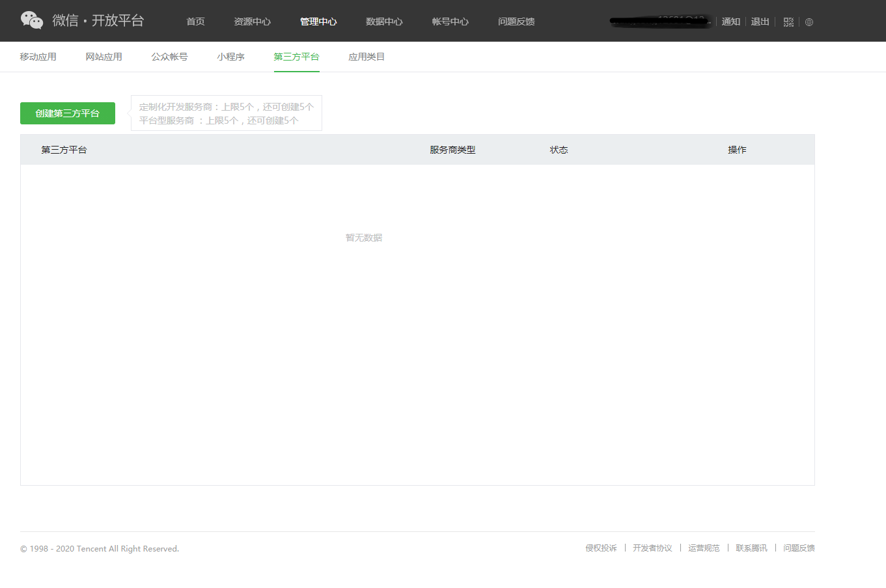Select 管理中心 in top navigation
Screen dimensions: 886x588
coord(318,21)
